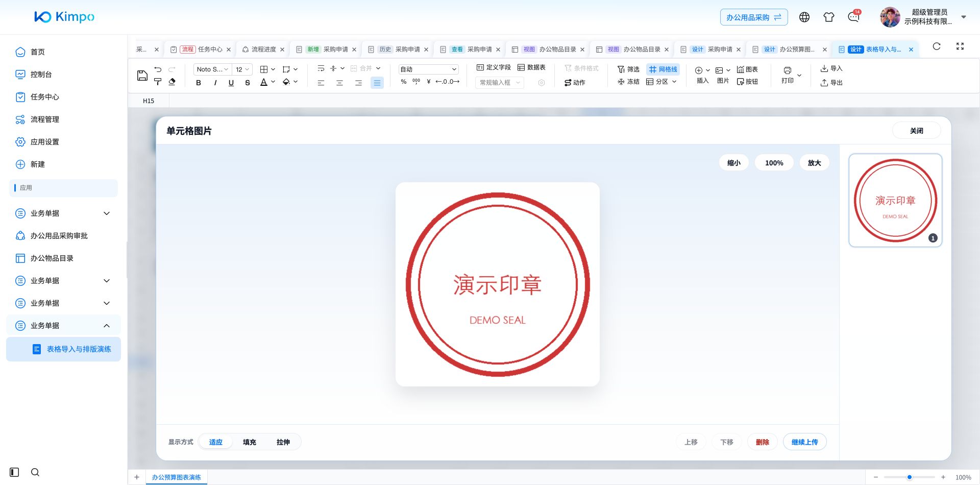980x485 pixels.
Task: Click the 关闭 button in dialog
Action: click(916, 131)
